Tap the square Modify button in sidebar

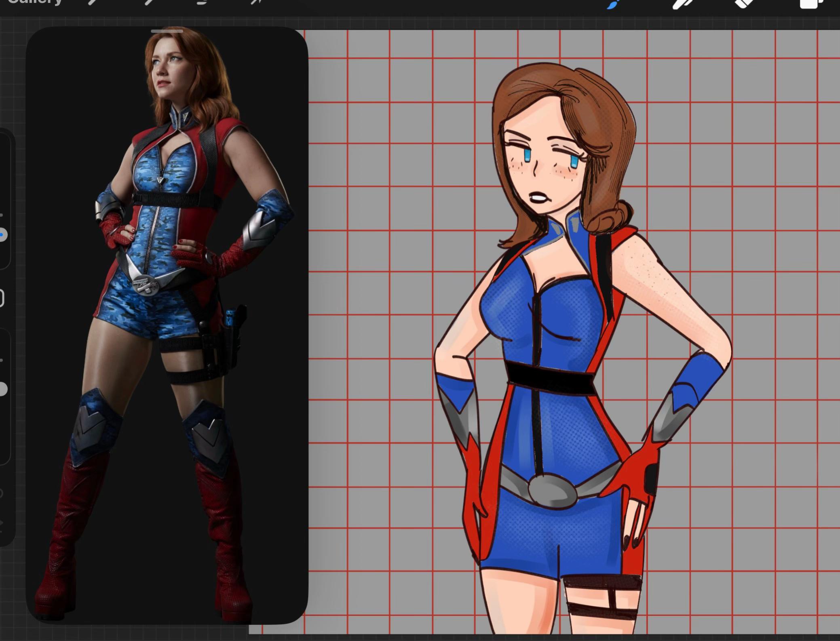pyautogui.click(x=2, y=298)
